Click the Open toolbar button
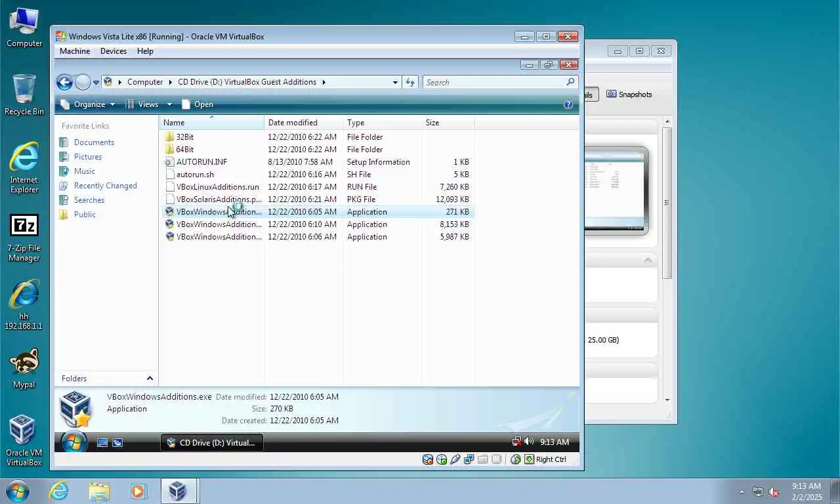Image resolution: width=840 pixels, height=504 pixels. [198, 104]
